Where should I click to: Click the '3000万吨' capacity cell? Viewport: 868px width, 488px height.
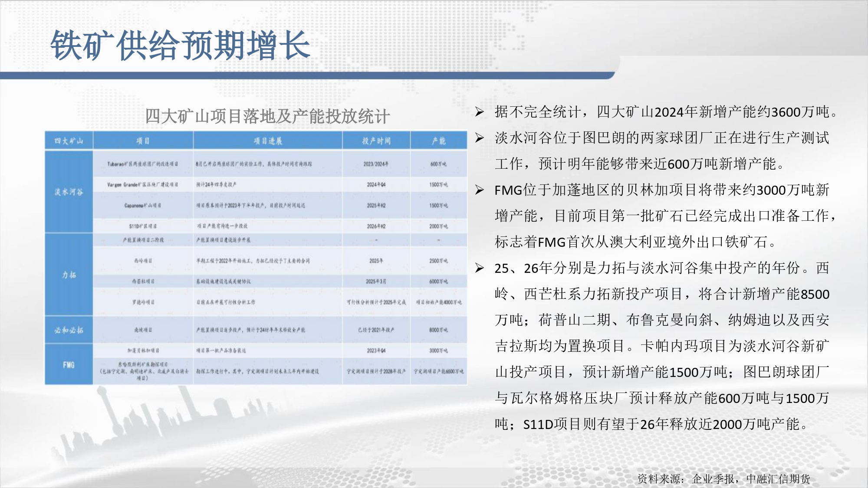coord(439,350)
